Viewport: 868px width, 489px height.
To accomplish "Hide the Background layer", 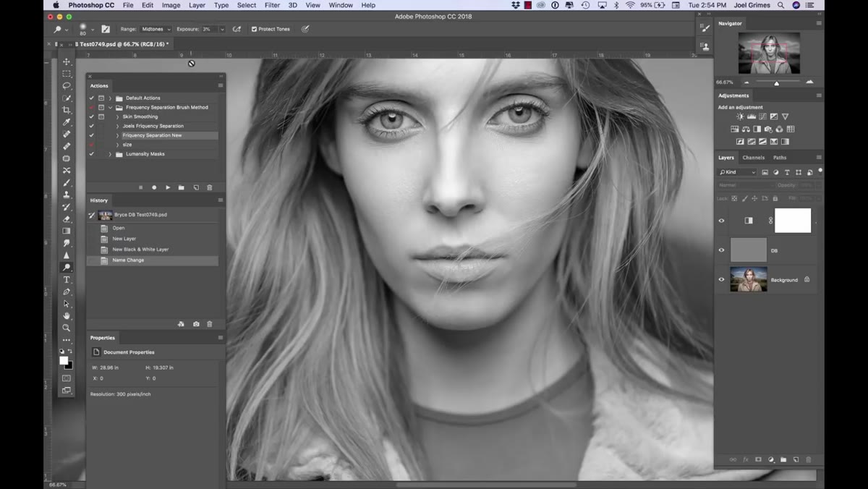I will pyautogui.click(x=721, y=279).
